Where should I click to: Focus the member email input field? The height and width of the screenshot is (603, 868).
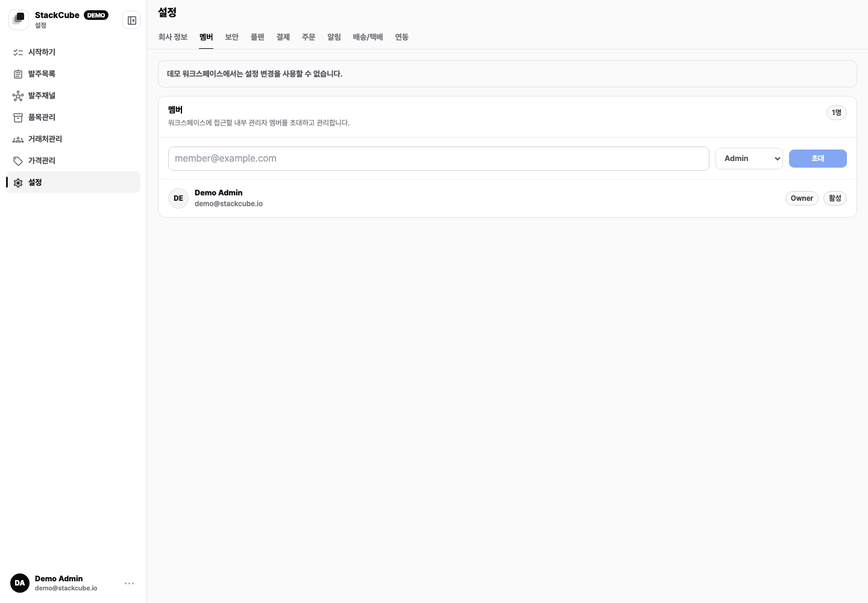[x=439, y=159]
